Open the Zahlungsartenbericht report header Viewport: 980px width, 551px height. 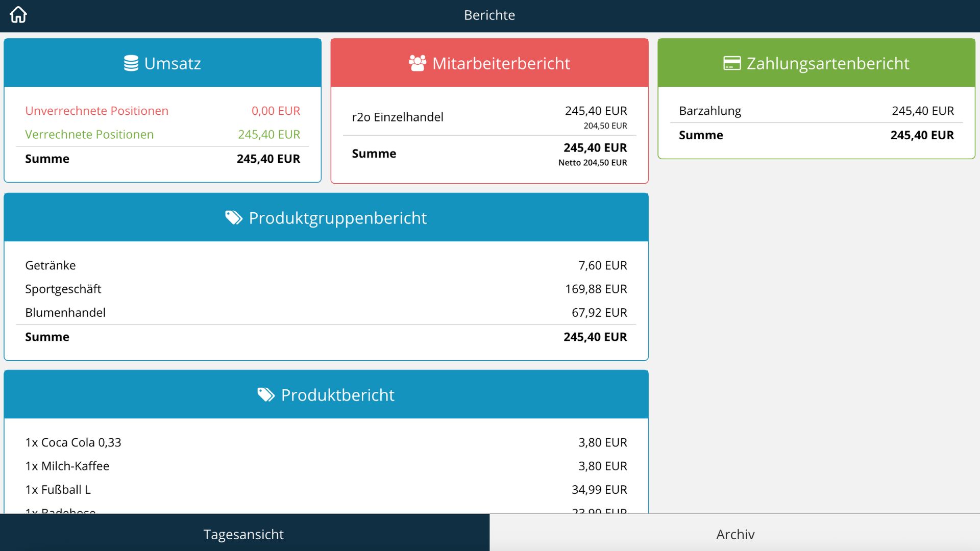[816, 63]
